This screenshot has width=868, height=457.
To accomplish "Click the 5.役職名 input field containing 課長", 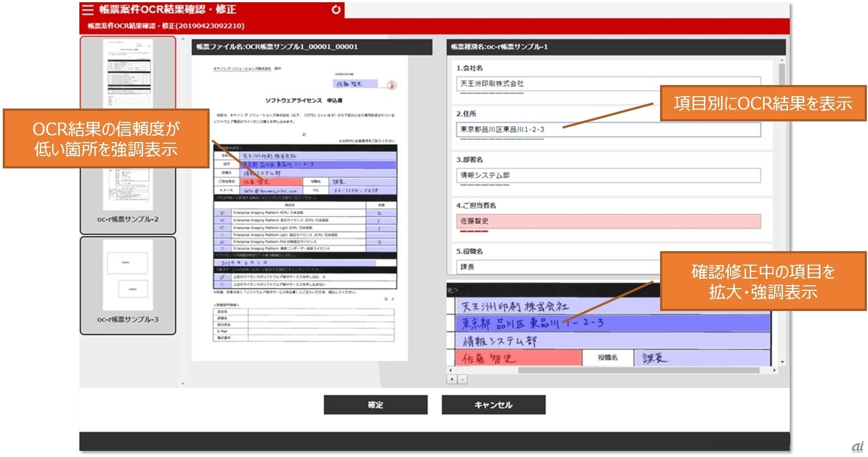I will 558,267.
